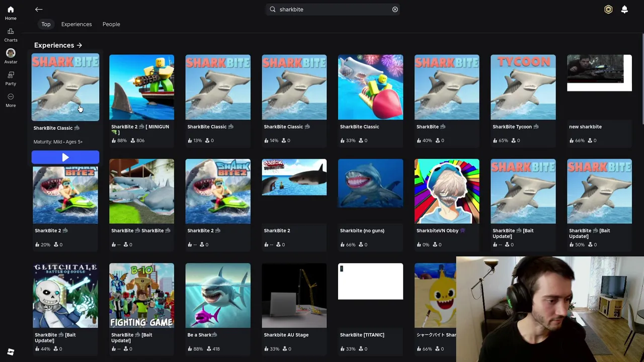644x362 pixels.
Task: Open the SharkBite Classic with the fireworks thumbnail
Action: click(x=370, y=87)
